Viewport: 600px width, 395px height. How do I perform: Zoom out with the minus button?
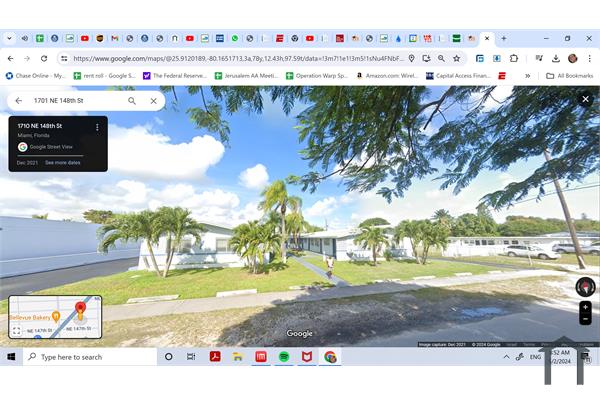(585, 319)
